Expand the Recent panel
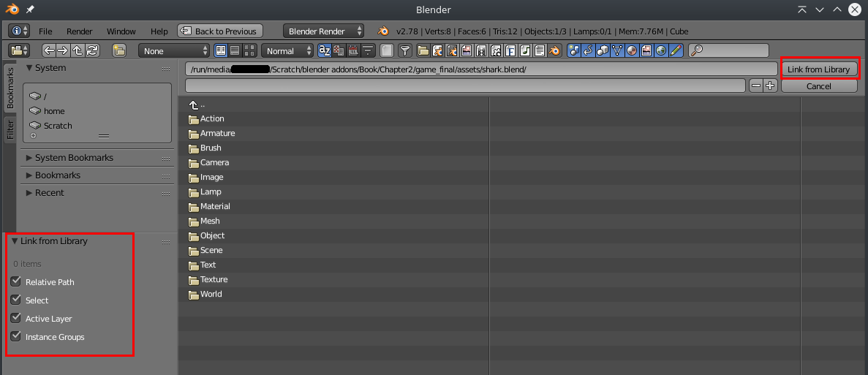The height and width of the screenshot is (375, 868). [x=49, y=193]
